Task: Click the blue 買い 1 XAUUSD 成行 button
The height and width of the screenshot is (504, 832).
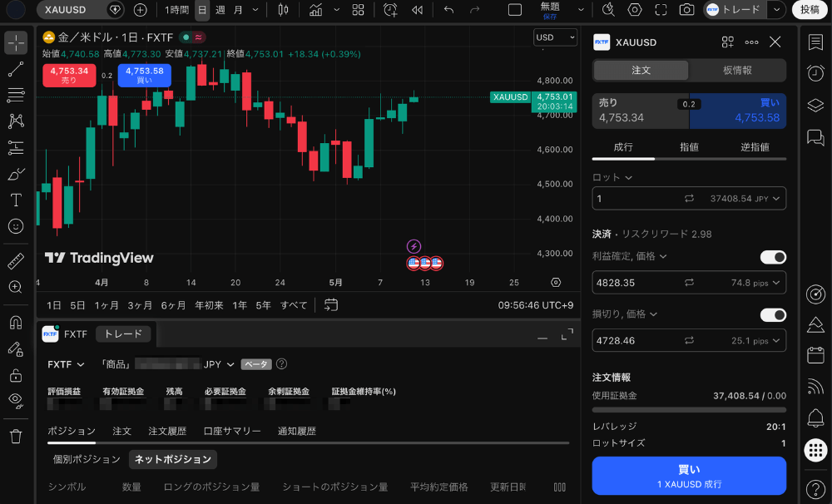Action: point(689,476)
